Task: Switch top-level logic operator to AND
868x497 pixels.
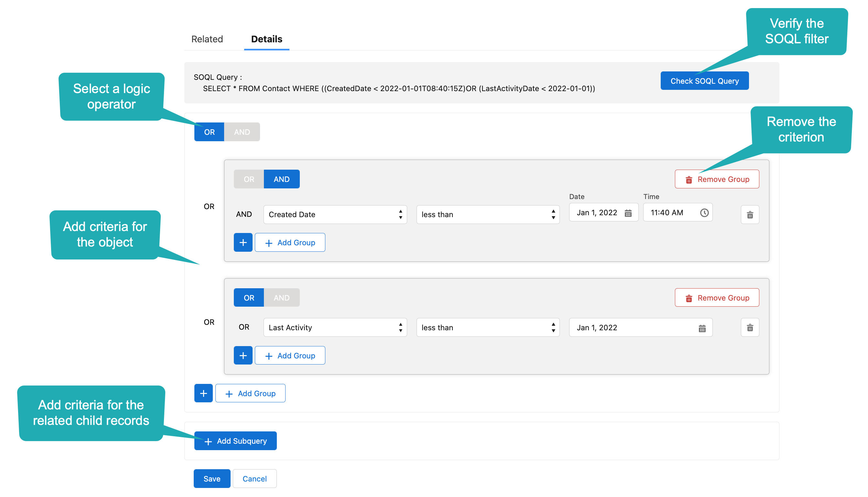Action: 242,132
